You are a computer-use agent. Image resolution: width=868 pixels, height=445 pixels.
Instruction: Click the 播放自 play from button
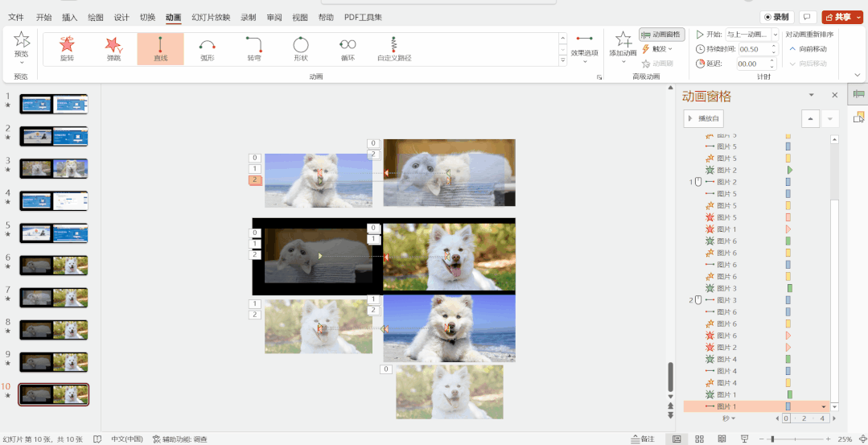(704, 118)
